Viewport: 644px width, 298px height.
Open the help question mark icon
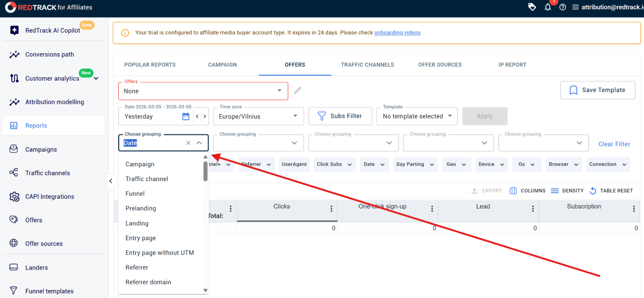pyautogui.click(x=562, y=7)
